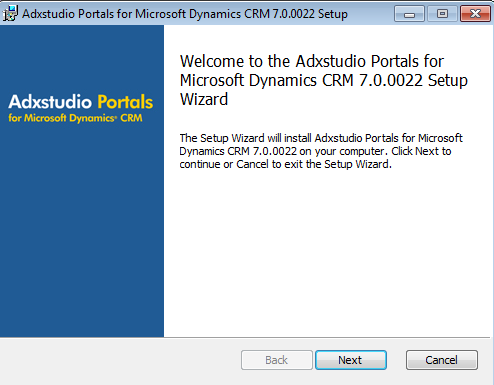Click the Next button

click(x=351, y=360)
